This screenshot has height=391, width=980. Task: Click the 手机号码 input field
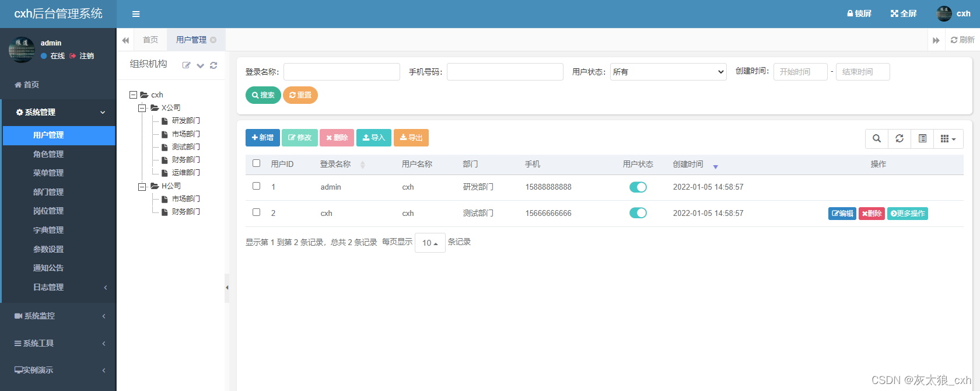(505, 72)
